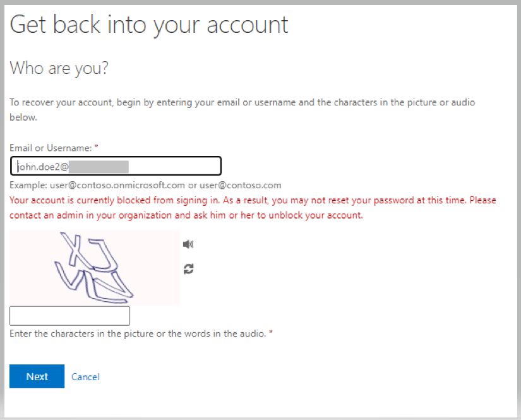Select the distorted captcha picture
The width and height of the screenshot is (521, 420).
click(x=94, y=268)
